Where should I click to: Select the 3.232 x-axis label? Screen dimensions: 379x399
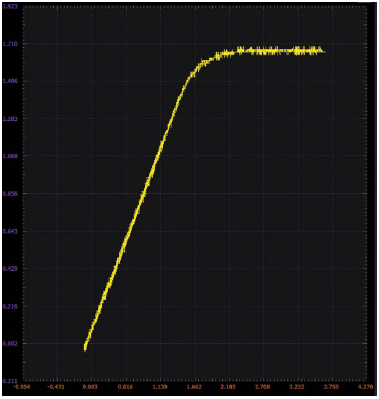tap(298, 387)
